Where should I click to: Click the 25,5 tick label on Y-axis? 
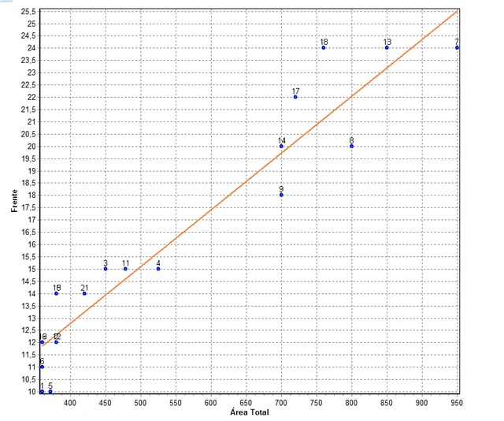point(27,11)
